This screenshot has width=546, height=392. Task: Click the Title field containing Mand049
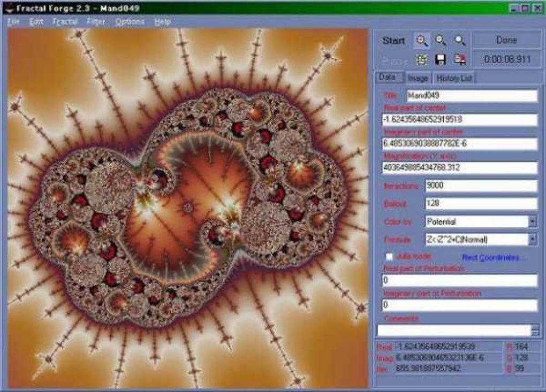pyautogui.click(x=472, y=95)
